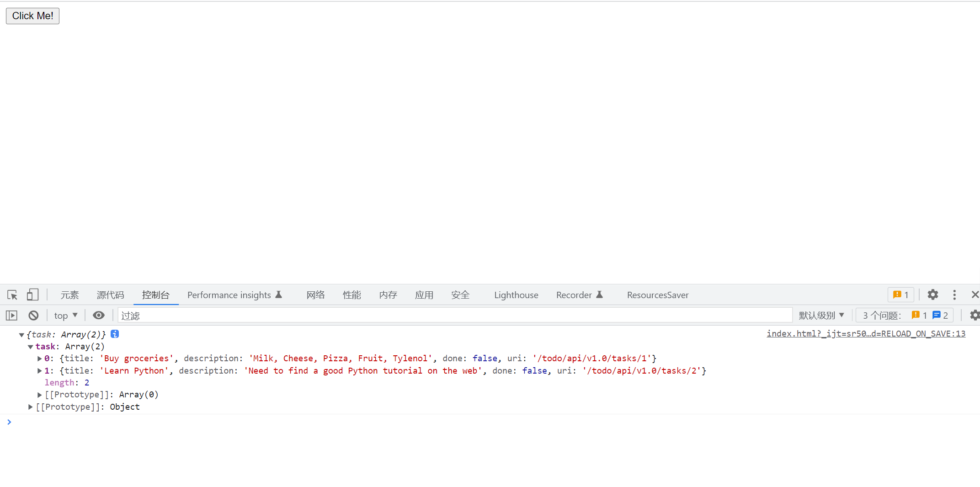Toggle the live expression eye icon

point(99,316)
